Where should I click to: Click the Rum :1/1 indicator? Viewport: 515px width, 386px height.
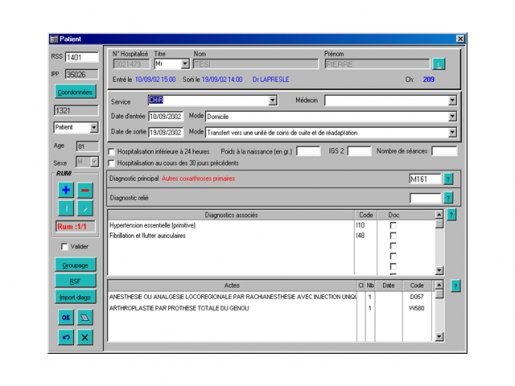click(75, 227)
